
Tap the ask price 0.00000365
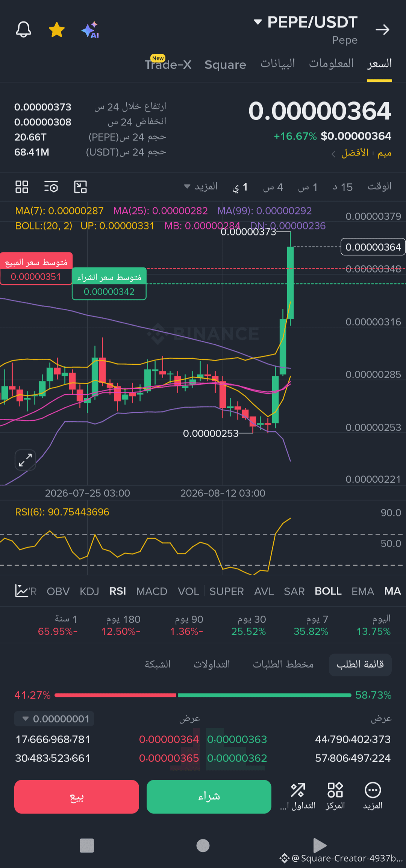pos(169,758)
